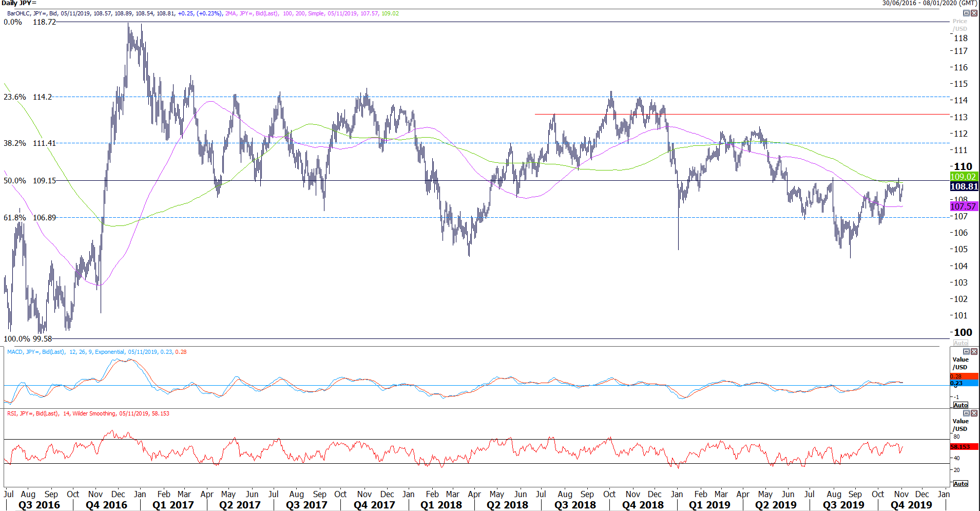Close the MACD indicator panel
This screenshot has width=980, height=511.
pyautogui.click(x=974, y=352)
